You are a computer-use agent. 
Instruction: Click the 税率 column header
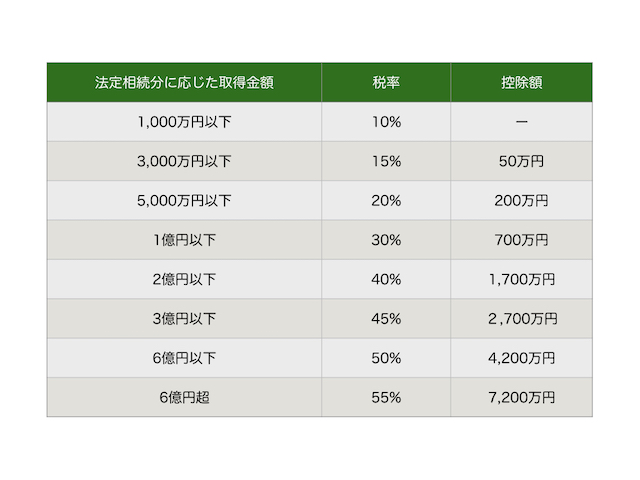[385, 83]
